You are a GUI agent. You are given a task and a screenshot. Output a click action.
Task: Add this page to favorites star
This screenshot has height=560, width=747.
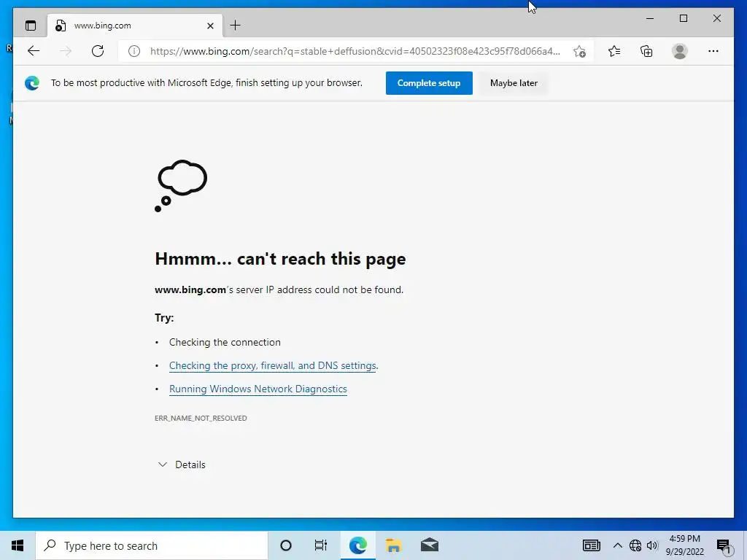click(x=579, y=52)
